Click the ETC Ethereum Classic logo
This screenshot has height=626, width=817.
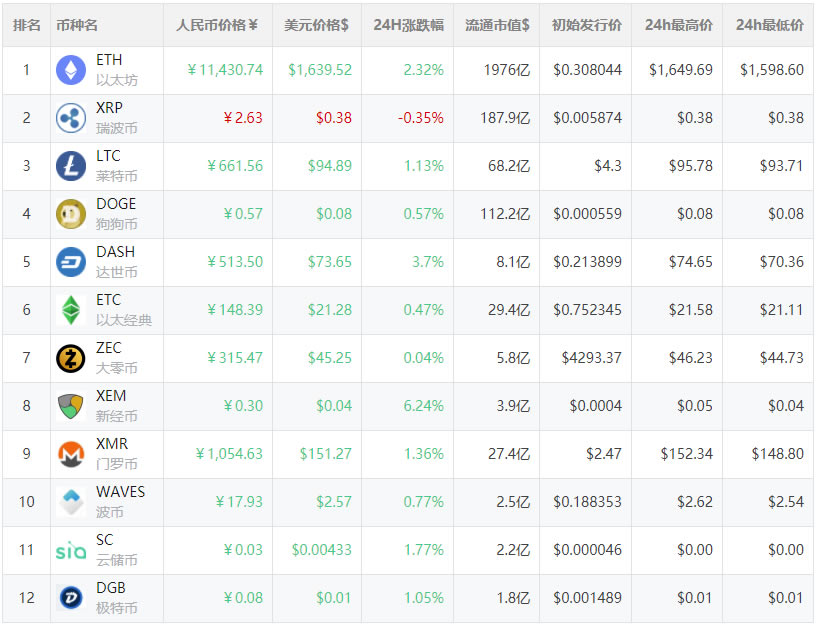click(71, 310)
